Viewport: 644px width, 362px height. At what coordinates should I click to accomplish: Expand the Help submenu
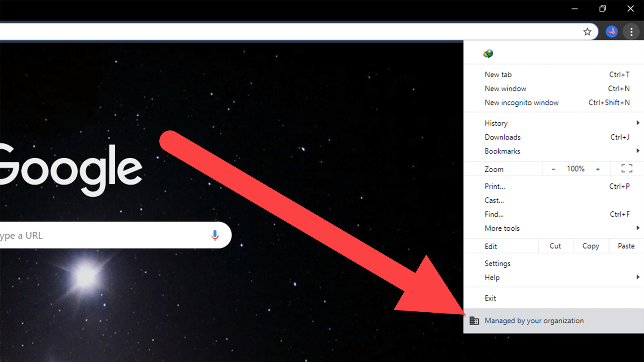click(x=553, y=278)
